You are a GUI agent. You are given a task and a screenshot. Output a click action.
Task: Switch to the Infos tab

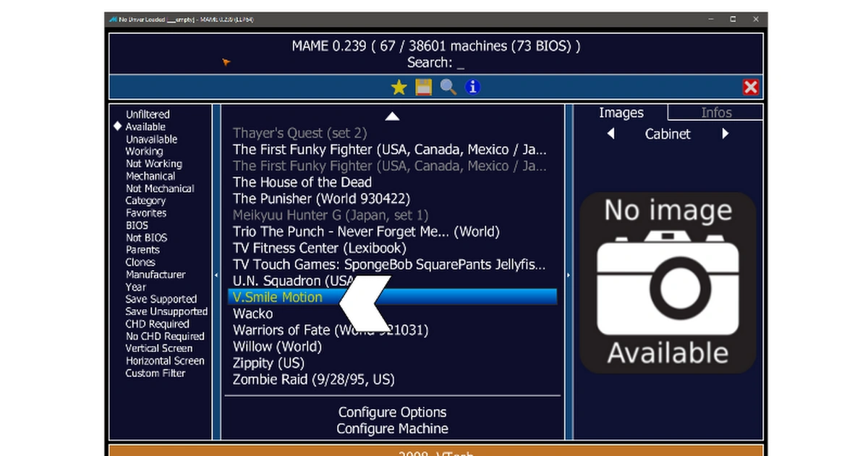[716, 112]
